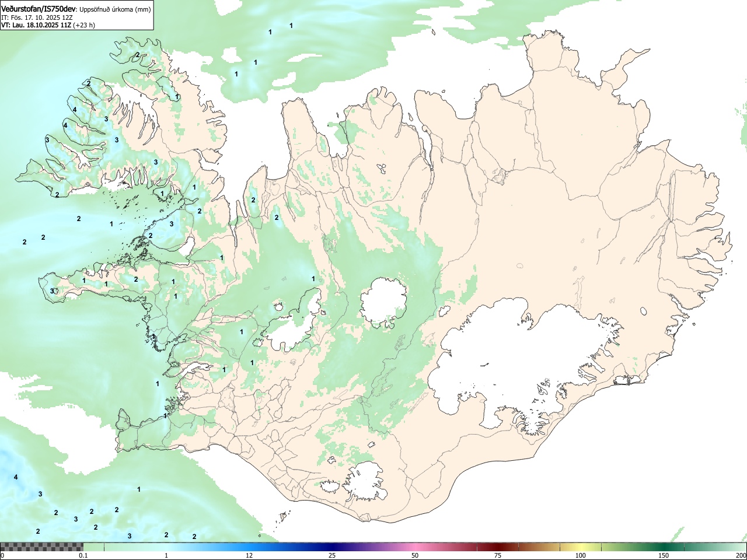This screenshot has width=747, height=560.
Task: Select the "IT: Fös. 17. 10. 2025 12Z" line
Action: (37, 17)
